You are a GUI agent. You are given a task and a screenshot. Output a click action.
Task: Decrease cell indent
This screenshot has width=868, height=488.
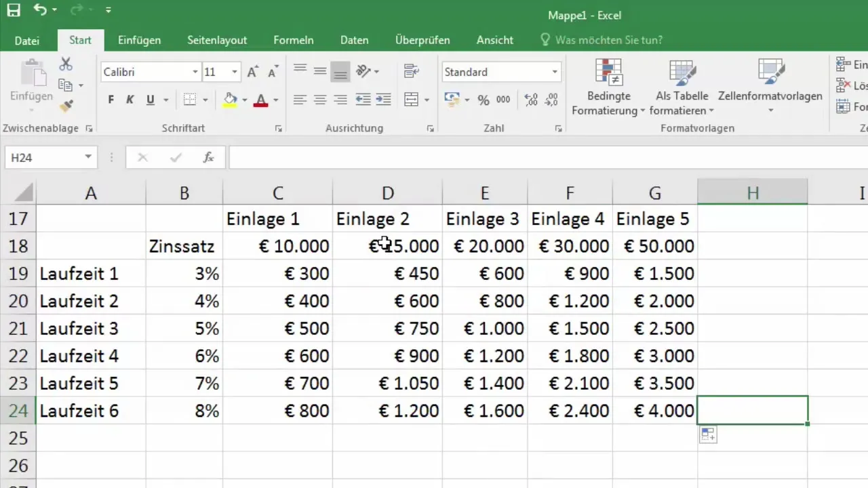[x=363, y=100]
